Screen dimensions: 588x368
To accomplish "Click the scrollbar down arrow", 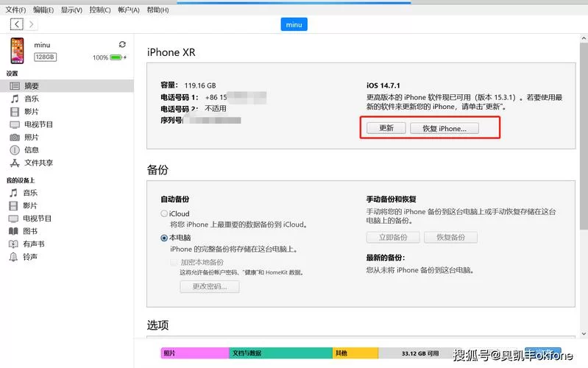I will click(x=584, y=333).
